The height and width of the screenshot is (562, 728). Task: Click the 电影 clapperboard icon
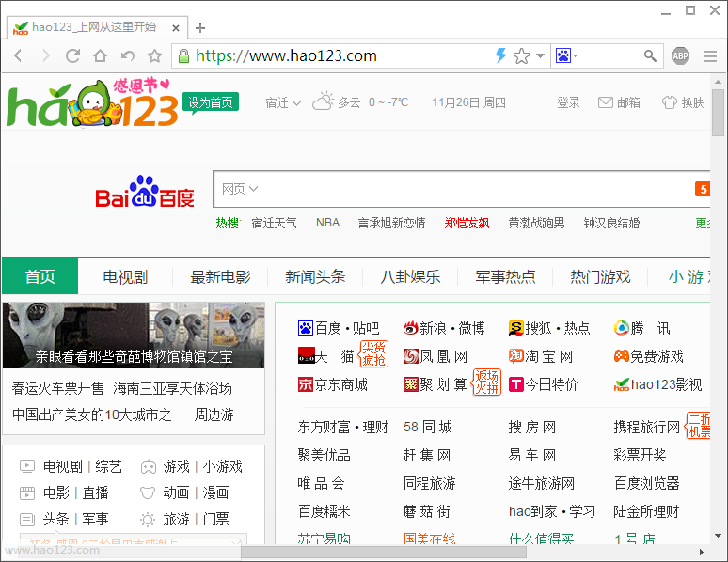[27, 492]
